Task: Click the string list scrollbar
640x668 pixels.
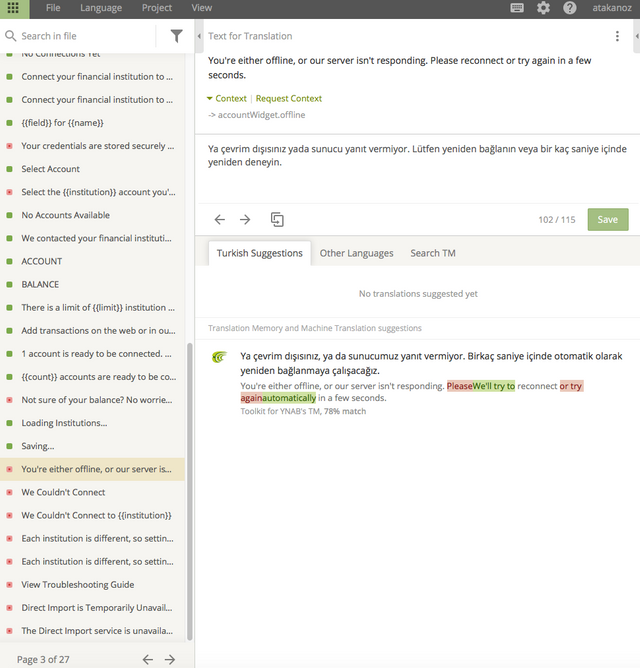Action: [x=190, y=490]
